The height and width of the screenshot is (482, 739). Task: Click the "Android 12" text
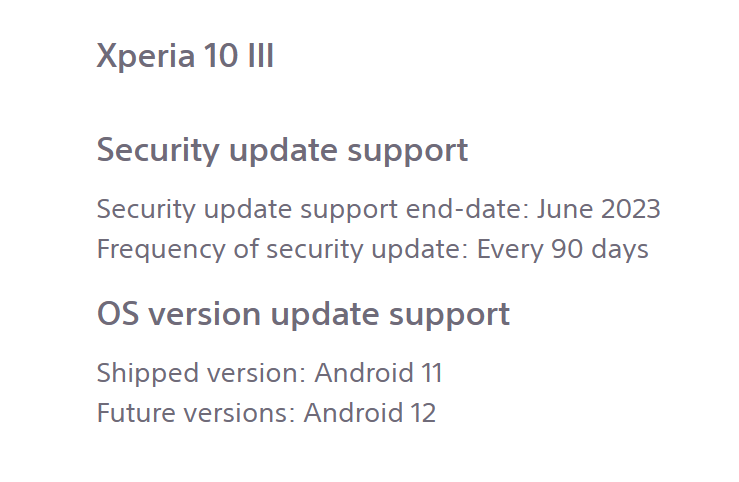click(370, 413)
